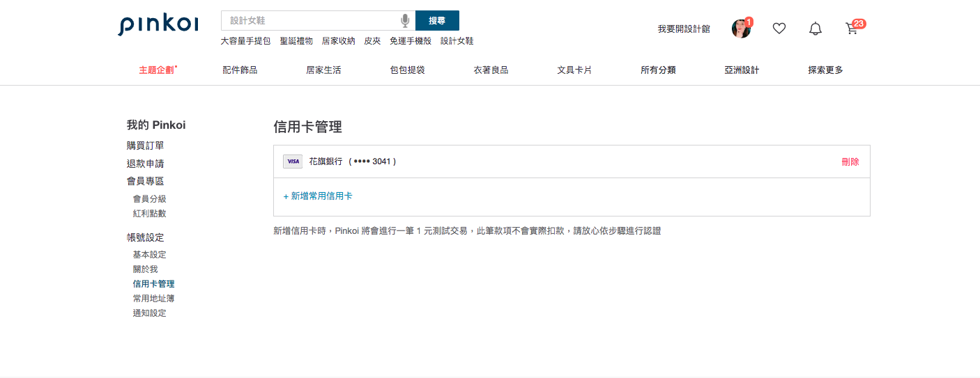Click the Pinkoi logo
980x378 pixels.
pyautogui.click(x=158, y=24)
